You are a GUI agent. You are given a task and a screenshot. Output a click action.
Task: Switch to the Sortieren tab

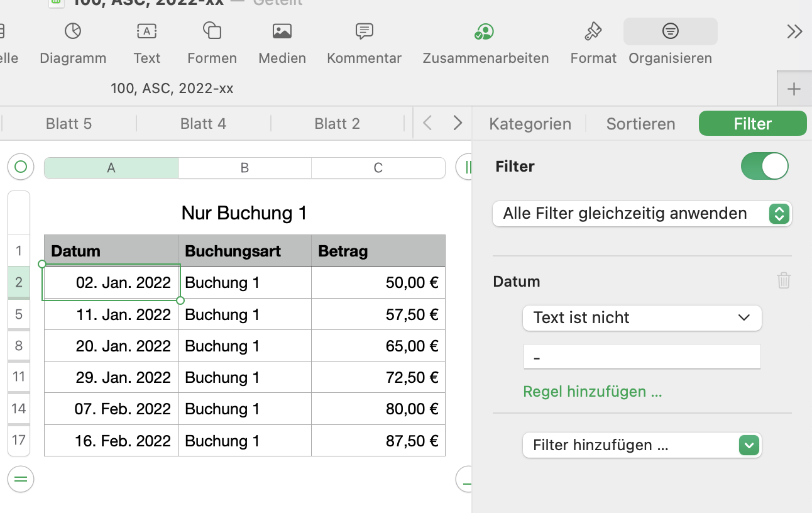click(640, 124)
